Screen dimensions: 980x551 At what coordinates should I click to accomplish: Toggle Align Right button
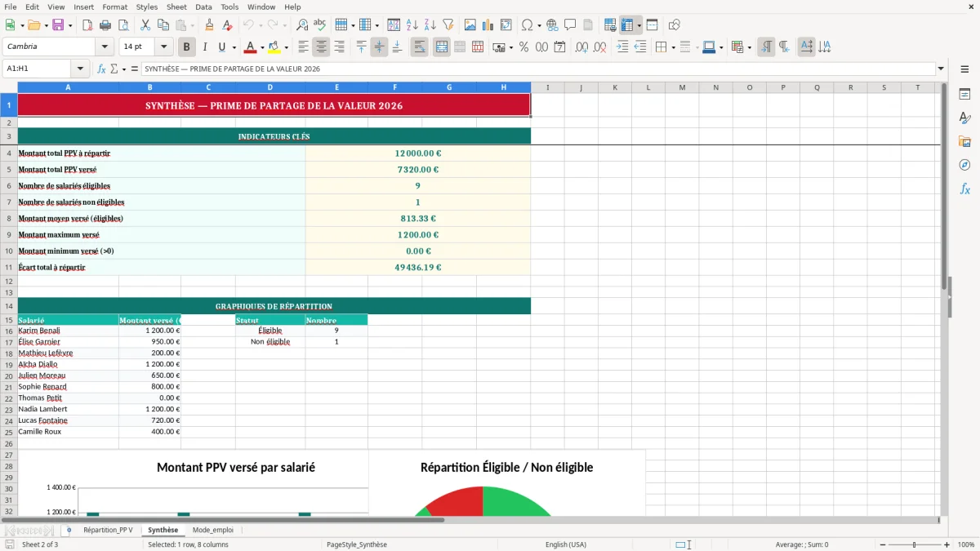coord(339,47)
